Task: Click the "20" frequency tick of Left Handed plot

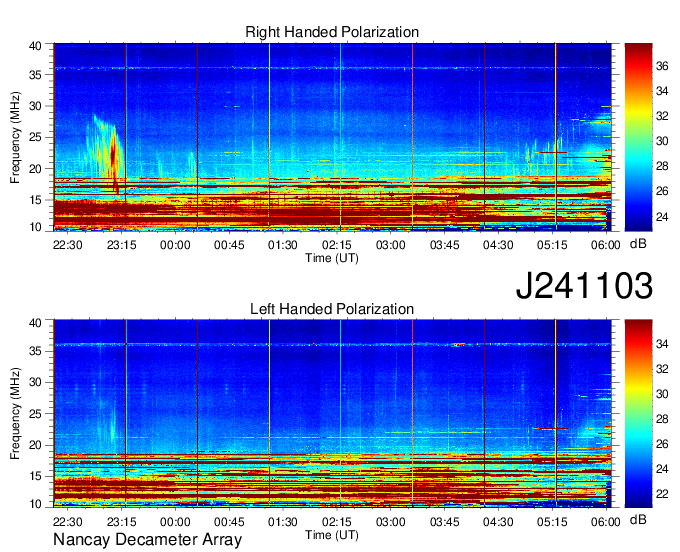Action: (35, 445)
